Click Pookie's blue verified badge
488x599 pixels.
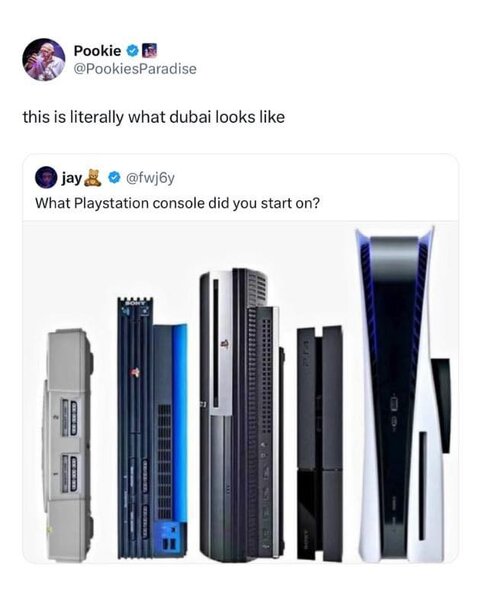point(132,50)
